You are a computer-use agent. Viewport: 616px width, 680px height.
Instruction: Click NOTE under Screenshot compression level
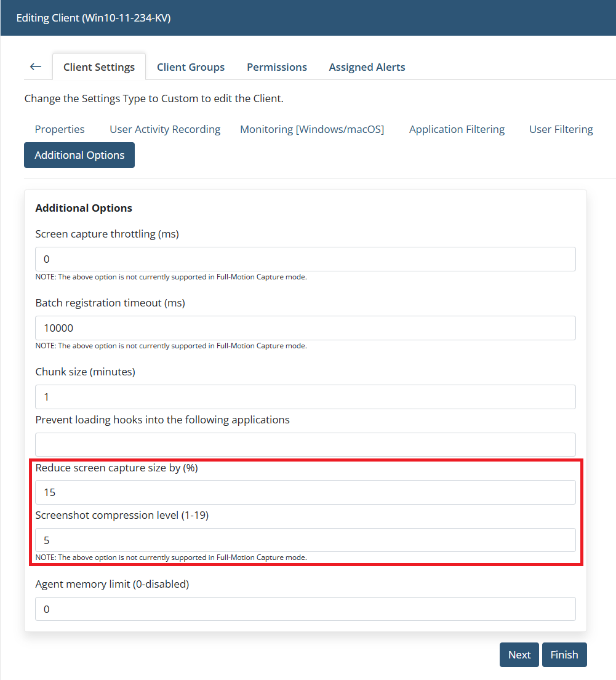[x=171, y=558]
